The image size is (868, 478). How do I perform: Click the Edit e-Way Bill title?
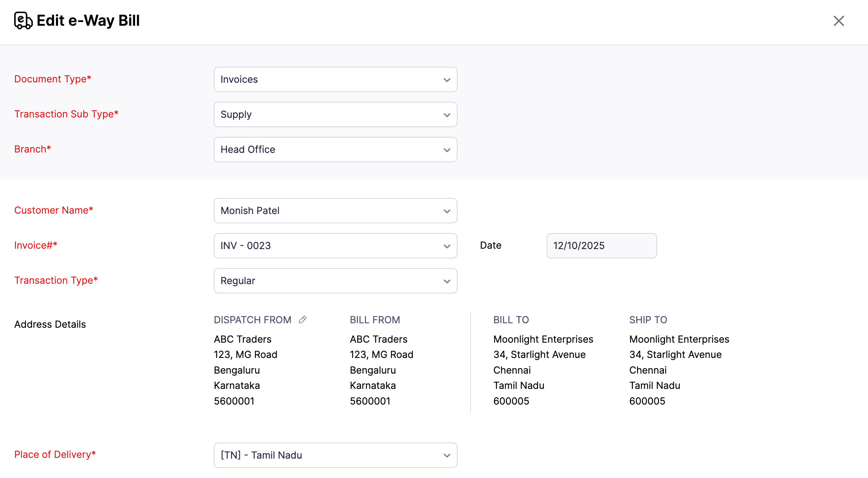[88, 21]
